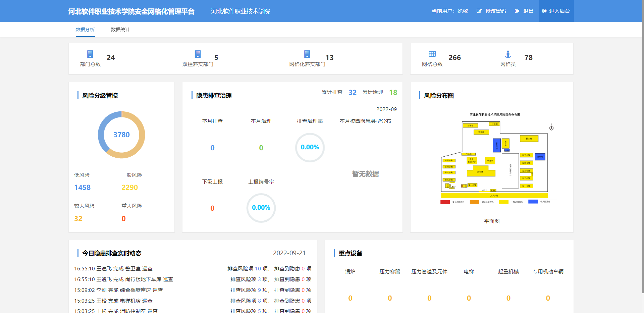Click the 网格化落实部门 value 13
This screenshot has height=313, width=644.
[x=329, y=58]
